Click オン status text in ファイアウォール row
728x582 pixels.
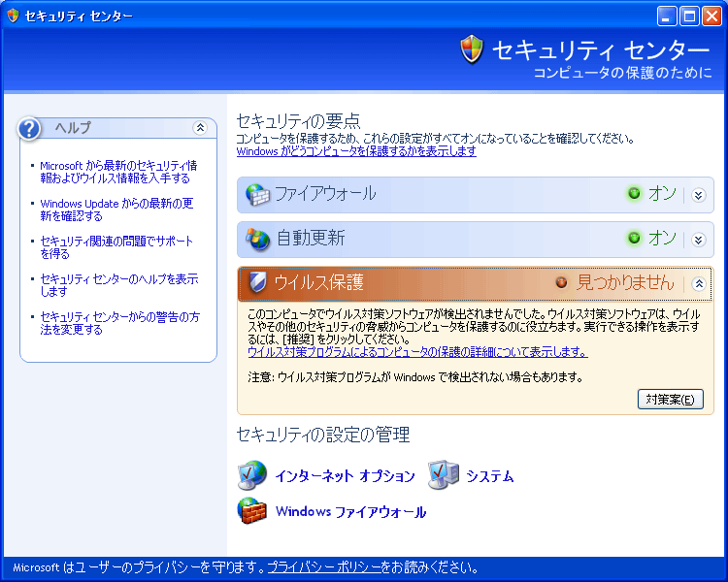[662, 194]
